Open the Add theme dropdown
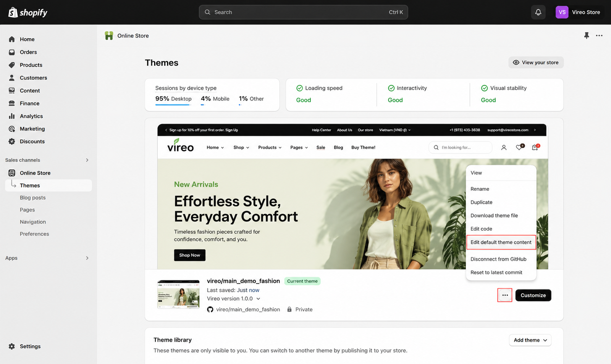611x364 pixels. coord(530,340)
